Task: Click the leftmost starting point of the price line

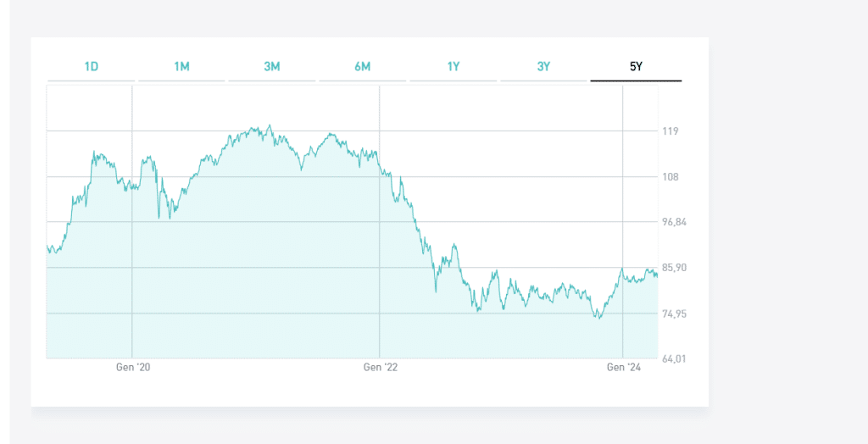Action: tap(47, 247)
